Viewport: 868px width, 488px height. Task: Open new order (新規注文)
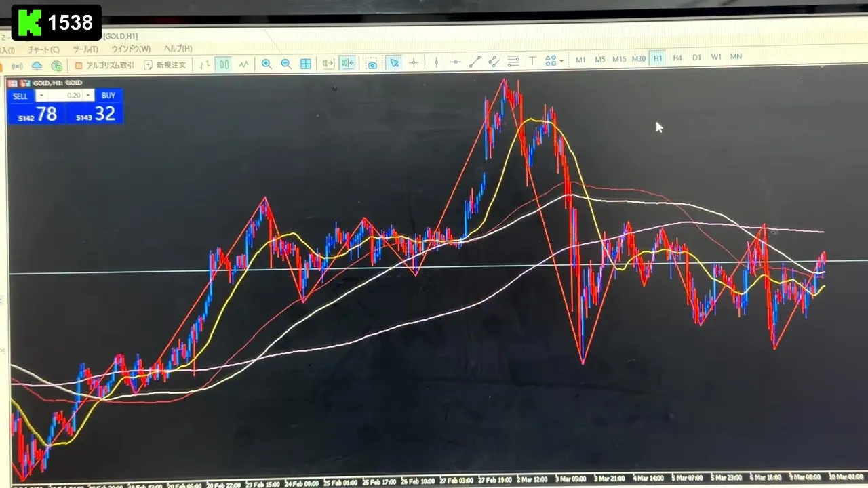(x=165, y=65)
